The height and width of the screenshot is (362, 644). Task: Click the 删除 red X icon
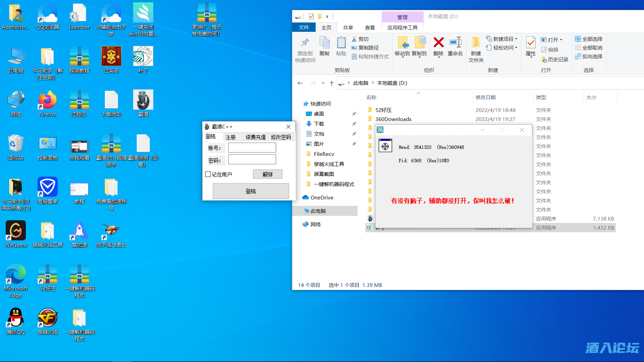pos(438,43)
